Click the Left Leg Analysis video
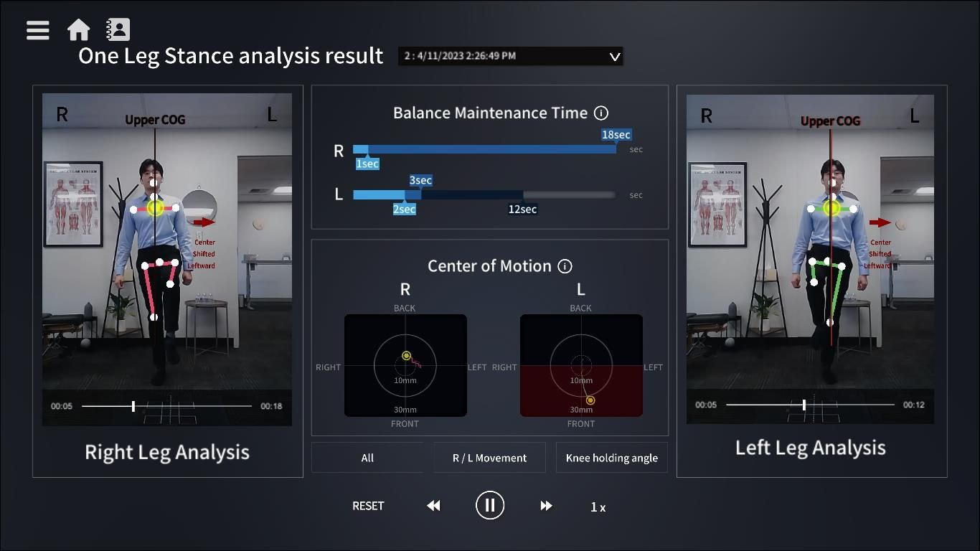This screenshot has width=980, height=551. 810,259
